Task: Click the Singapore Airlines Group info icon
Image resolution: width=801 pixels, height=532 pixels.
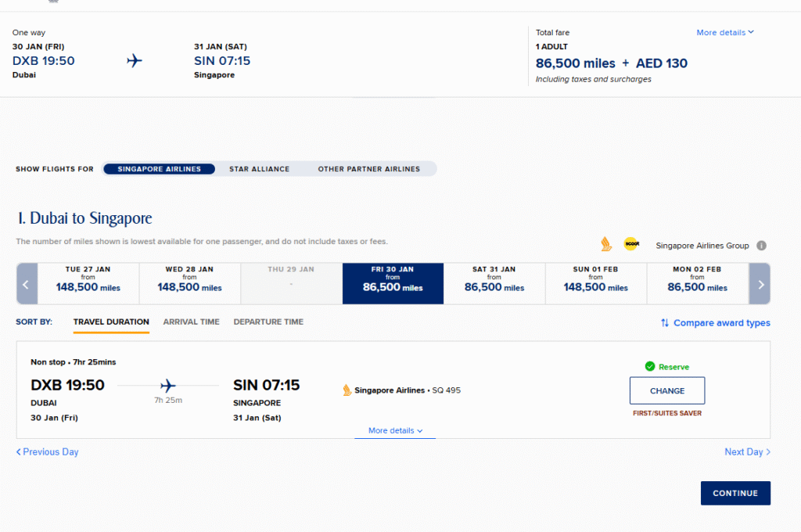Action: click(x=761, y=246)
